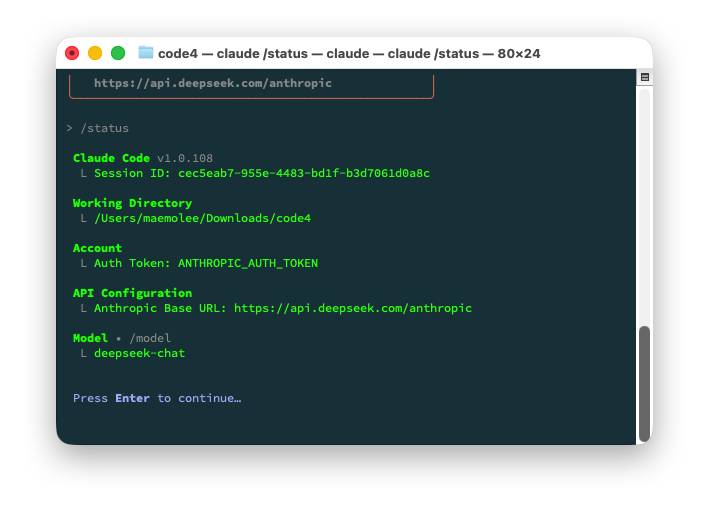The height and width of the screenshot is (520, 709).
Task: Click the 'Press Enter to continue…' prompt
Action: click(x=157, y=398)
